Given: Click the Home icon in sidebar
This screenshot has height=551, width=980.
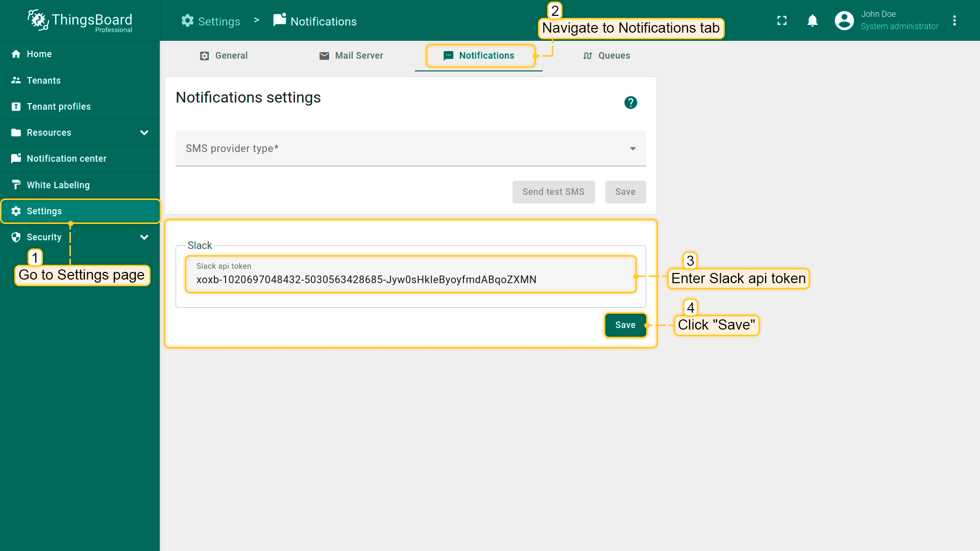Looking at the screenshot, I should [16, 54].
